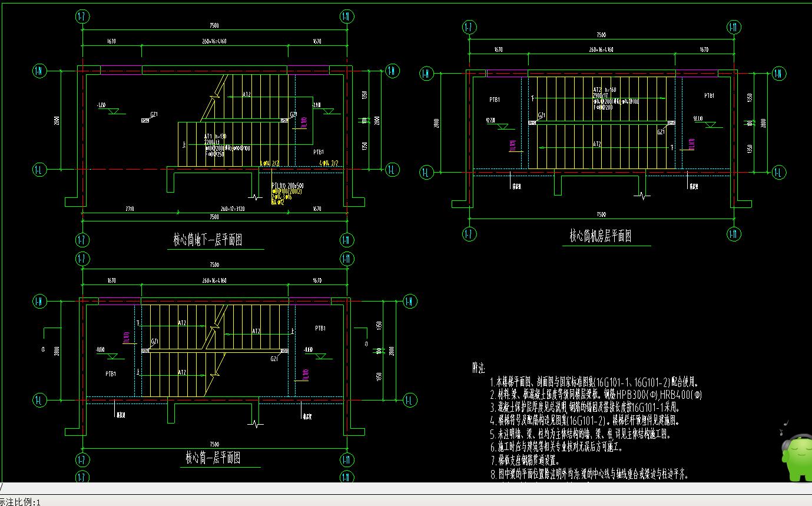Select AT2 label in the 地下一层 plan

tap(247, 94)
